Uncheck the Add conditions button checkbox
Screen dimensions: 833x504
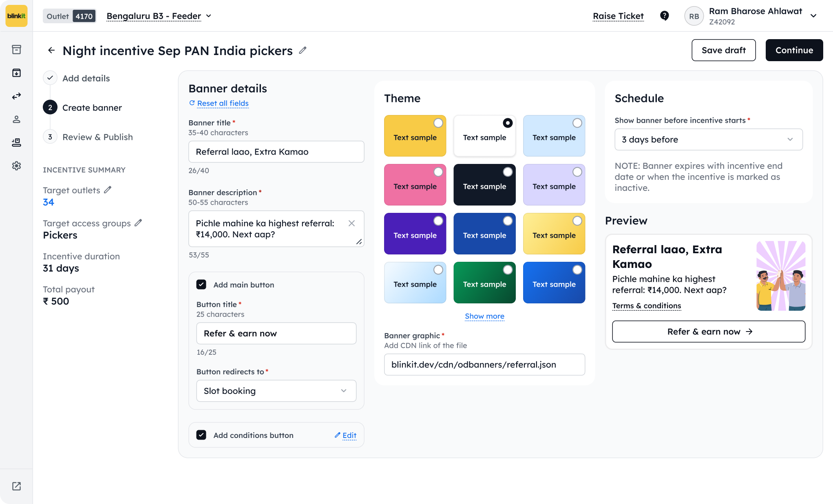tap(201, 435)
